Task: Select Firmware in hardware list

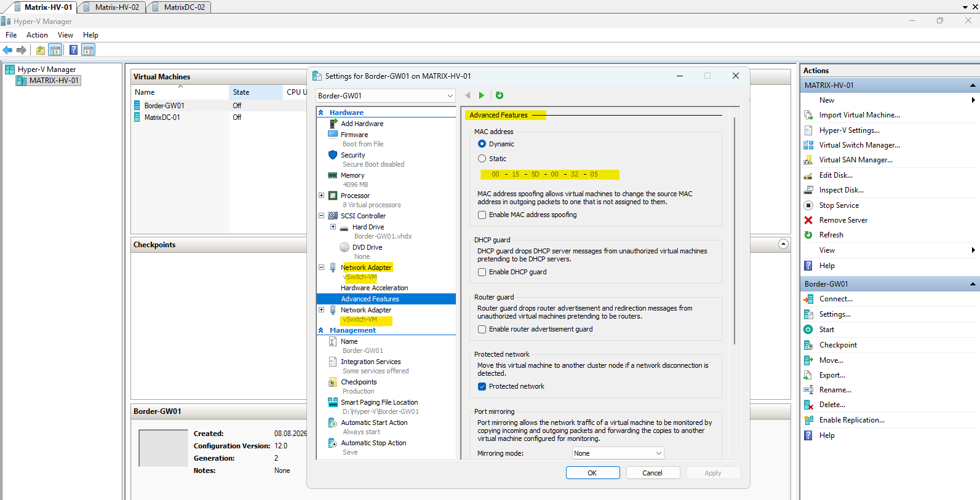Action: (354, 135)
